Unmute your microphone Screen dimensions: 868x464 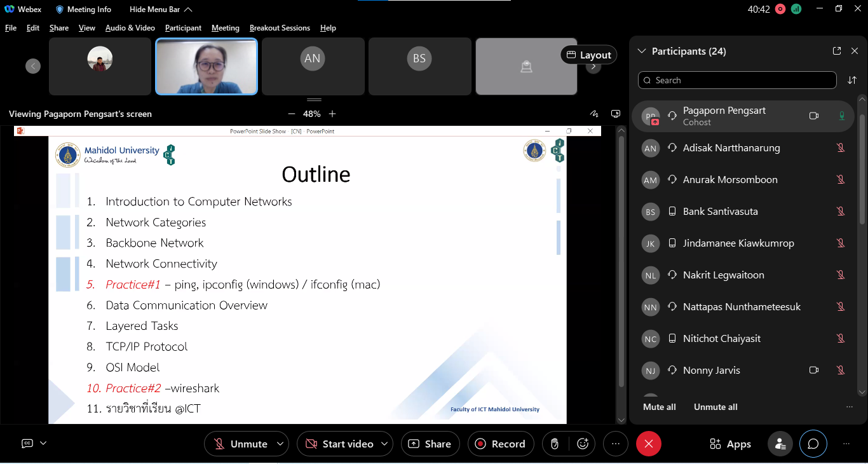pos(240,444)
